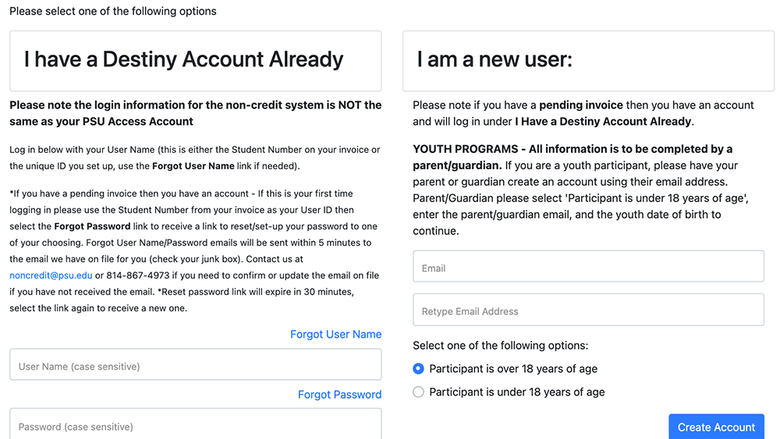Click the 814-867-4973 phone number text
Viewport: 780px width, 439px height.
pyautogui.click(x=138, y=275)
